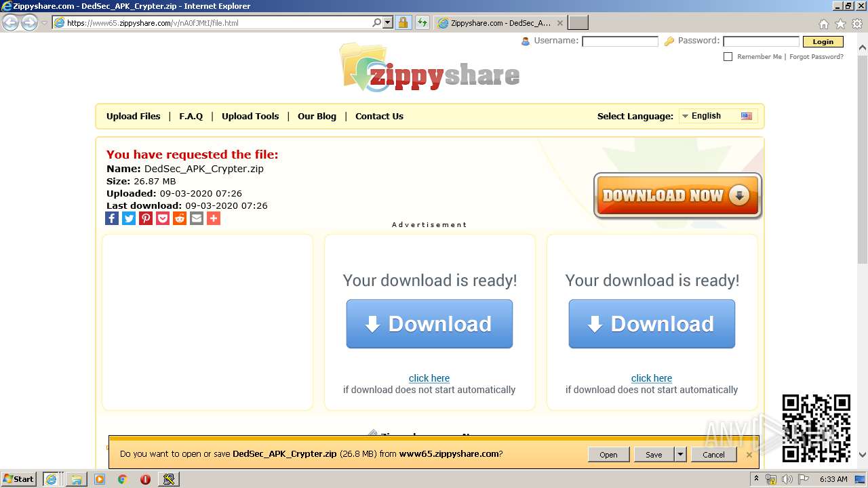Click Forgot Password link
Image resolution: width=868 pixels, height=488 pixels.
[x=816, y=57]
